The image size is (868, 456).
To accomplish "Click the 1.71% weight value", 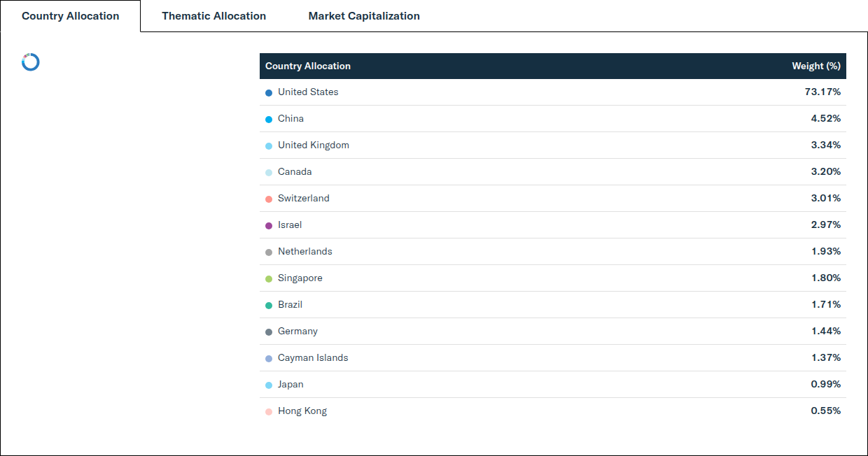I will coord(826,304).
